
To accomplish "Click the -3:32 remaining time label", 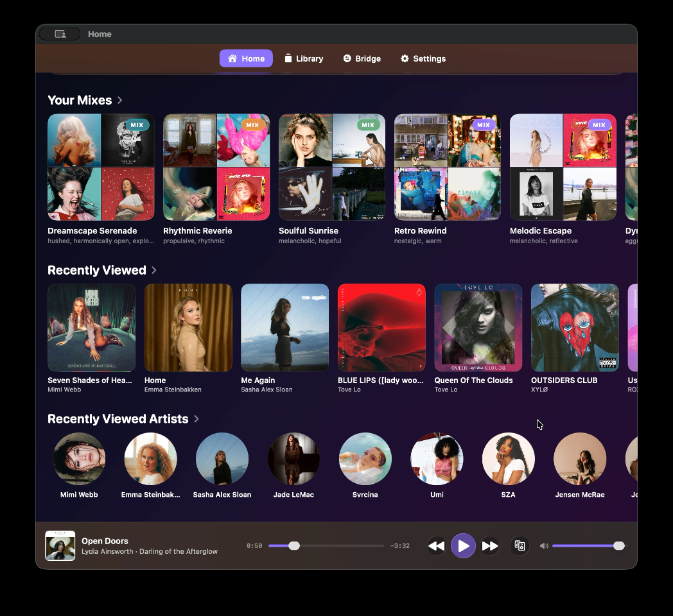I will [x=400, y=545].
